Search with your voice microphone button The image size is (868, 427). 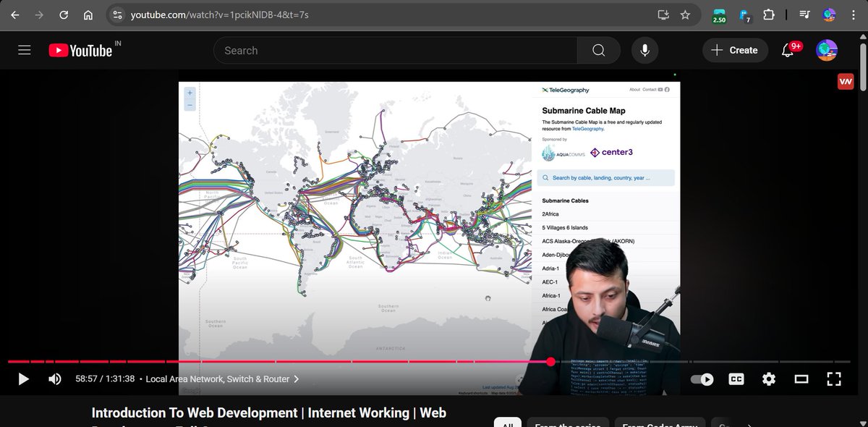click(x=645, y=50)
